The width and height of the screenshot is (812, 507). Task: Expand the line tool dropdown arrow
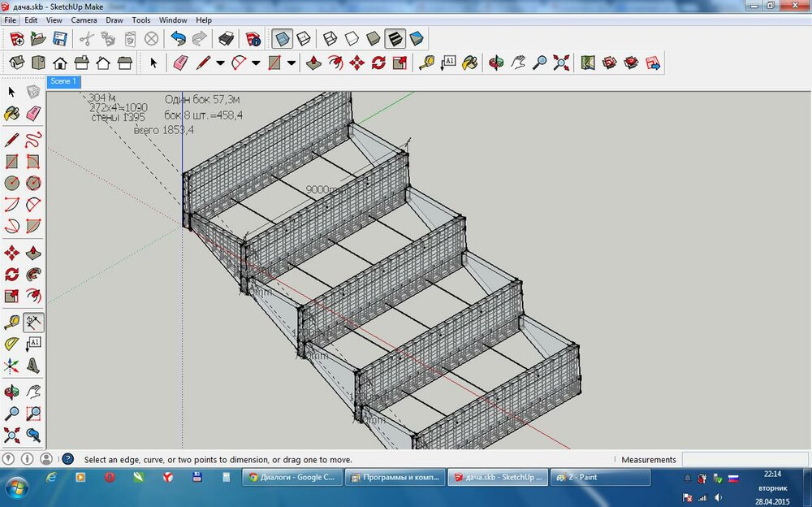pos(221,63)
